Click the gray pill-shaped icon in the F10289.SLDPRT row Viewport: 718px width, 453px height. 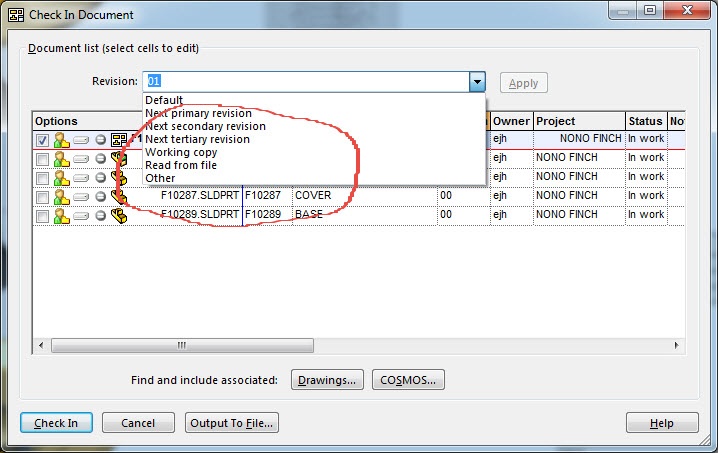coord(81,216)
